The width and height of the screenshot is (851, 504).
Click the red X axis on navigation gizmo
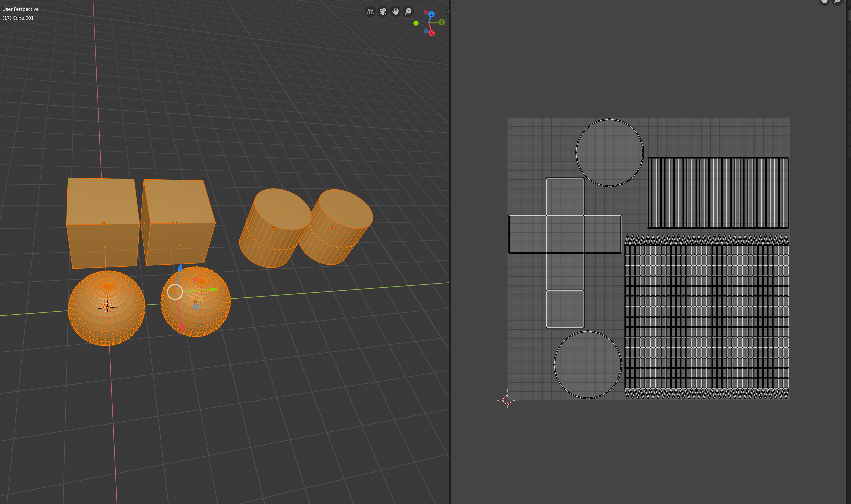[432, 33]
